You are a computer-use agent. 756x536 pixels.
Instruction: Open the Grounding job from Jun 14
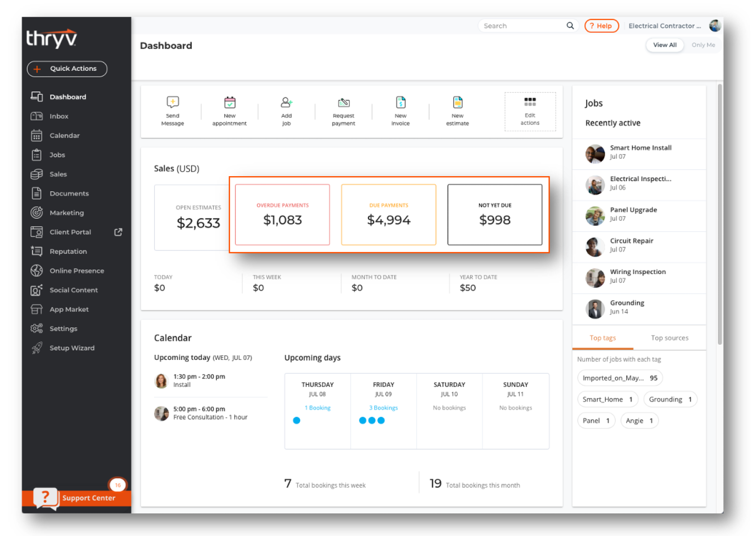(639, 309)
